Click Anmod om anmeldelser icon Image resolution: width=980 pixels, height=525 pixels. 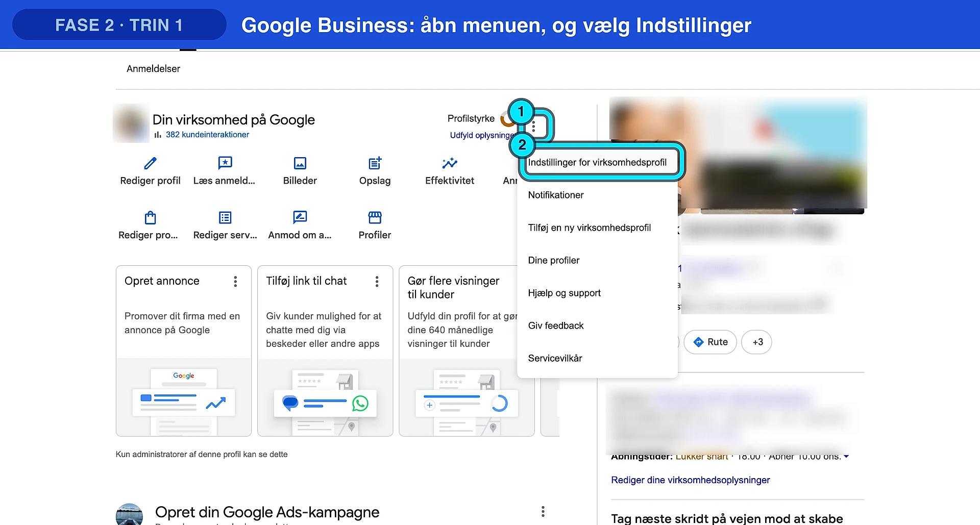click(x=300, y=218)
